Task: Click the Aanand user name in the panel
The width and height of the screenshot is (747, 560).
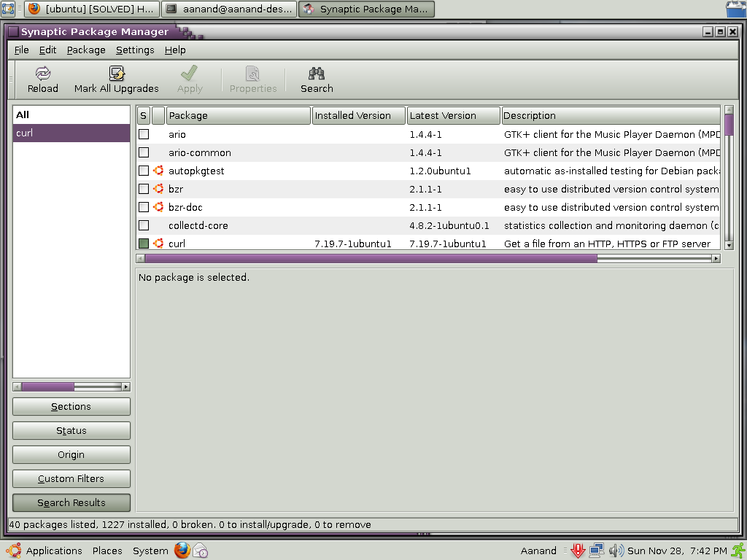Action: click(538, 551)
